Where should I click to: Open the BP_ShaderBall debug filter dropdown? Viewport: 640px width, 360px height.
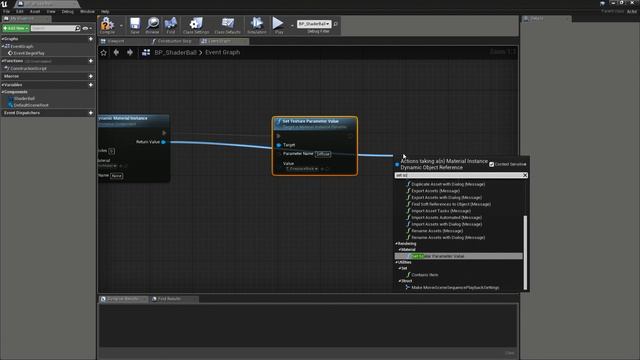coord(314,24)
